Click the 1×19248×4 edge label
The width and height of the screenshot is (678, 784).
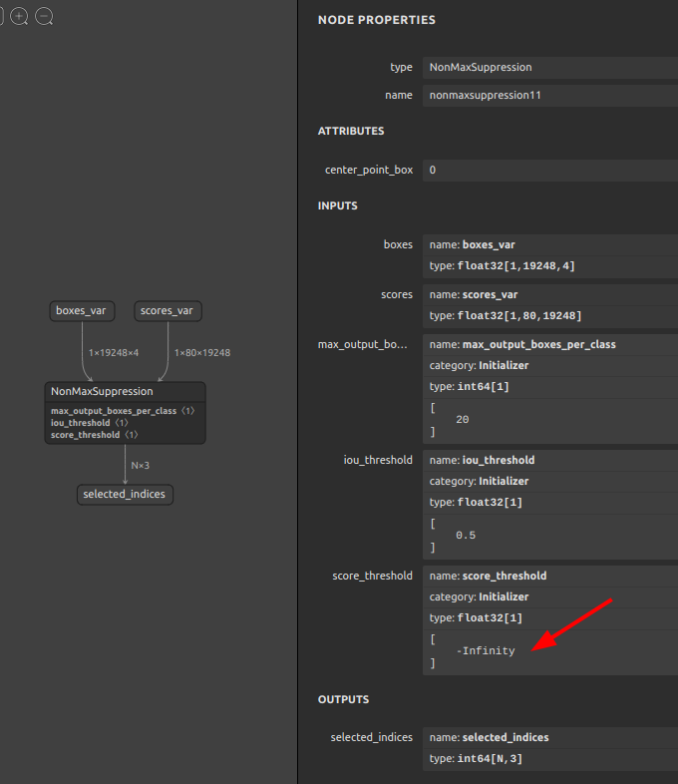[113, 353]
